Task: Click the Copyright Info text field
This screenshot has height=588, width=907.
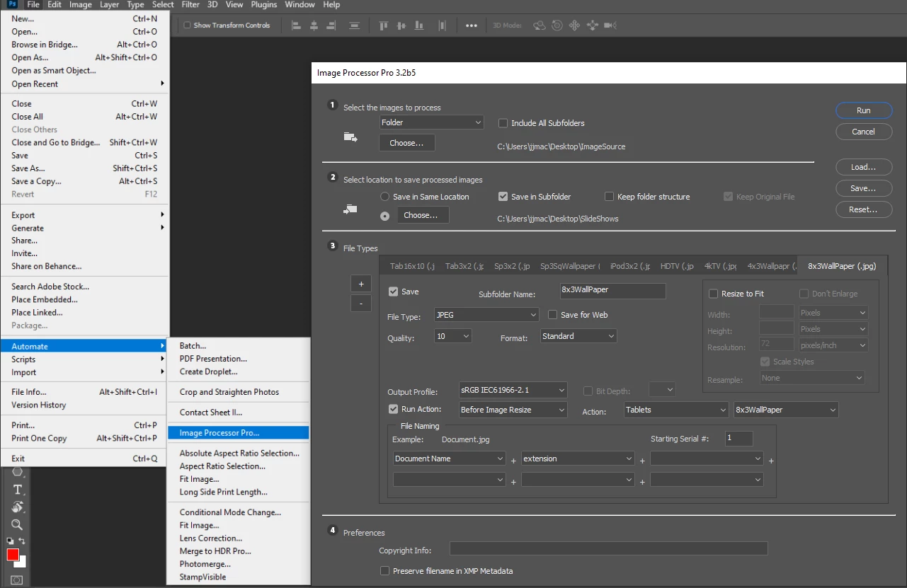Action: pyautogui.click(x=609, y=548)
